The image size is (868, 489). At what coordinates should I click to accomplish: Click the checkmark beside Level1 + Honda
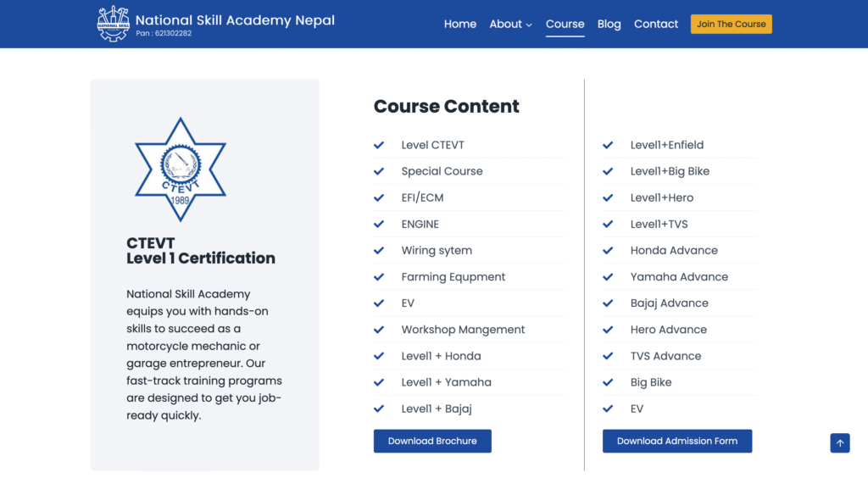click(379, 356)
